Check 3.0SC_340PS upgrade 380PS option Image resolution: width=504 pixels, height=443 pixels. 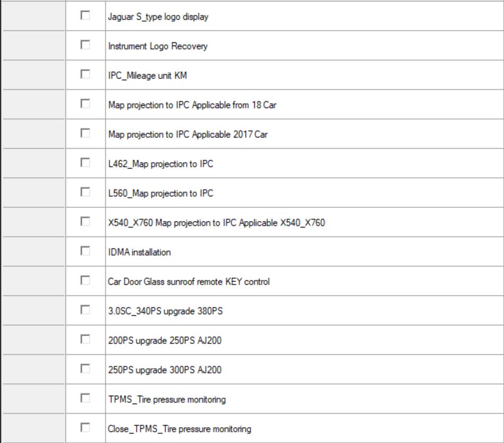tap(84, 310)
